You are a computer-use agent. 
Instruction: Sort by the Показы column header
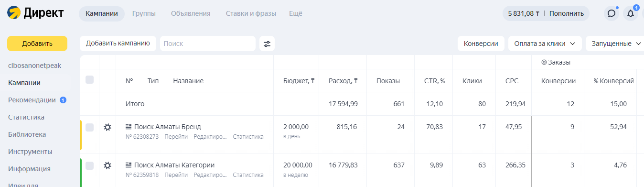point(388,81)
